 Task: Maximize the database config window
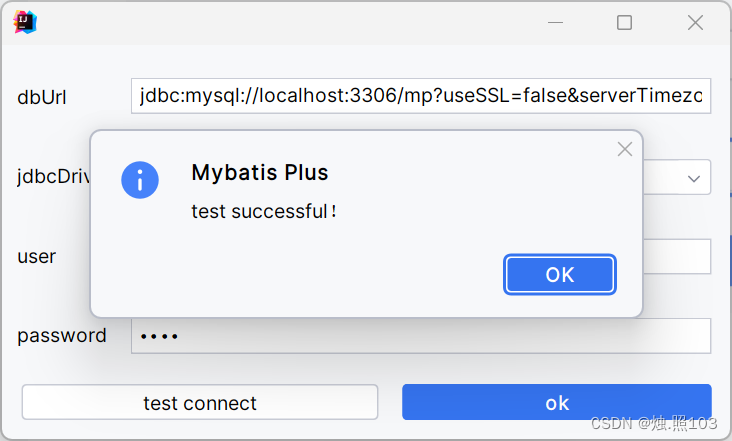(624, 22)
